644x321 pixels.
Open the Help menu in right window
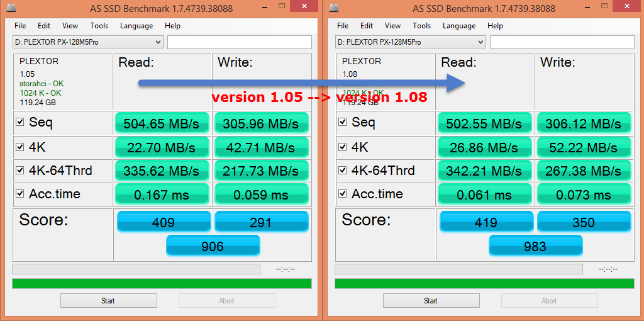[495, 26]
